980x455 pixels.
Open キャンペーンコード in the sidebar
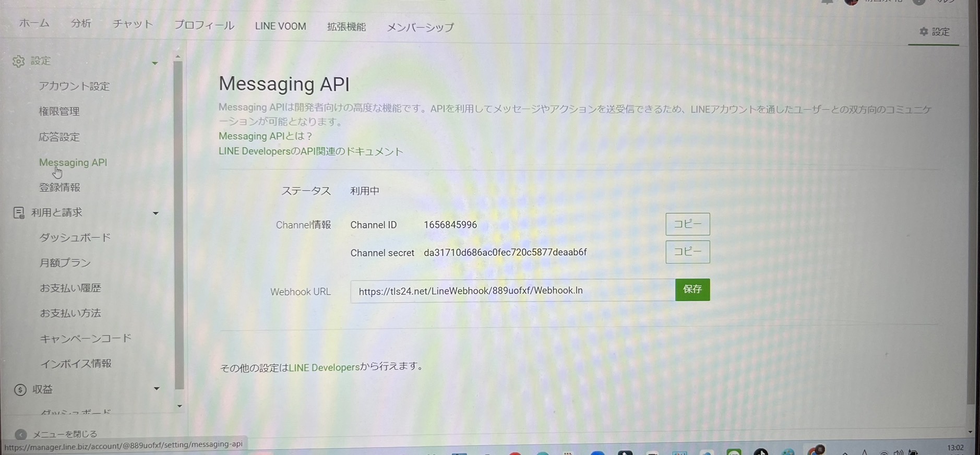pos(86,338)
